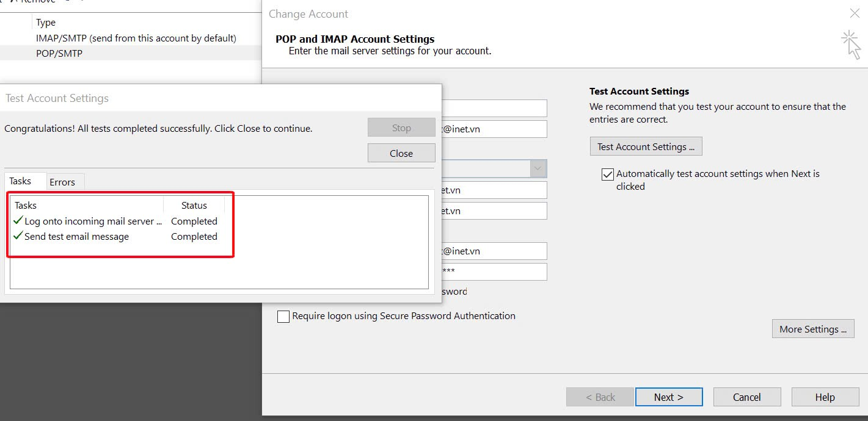Click the email address field below the name field
The width and height of the screenshot is (868, 421).
(x=494, y=129)
